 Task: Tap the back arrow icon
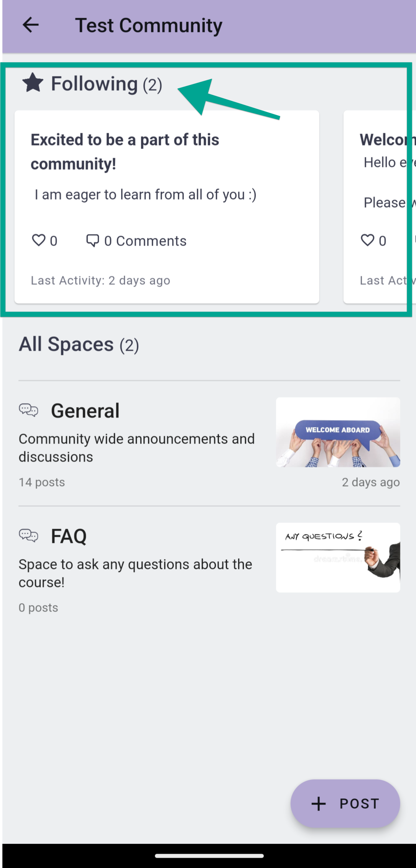[31, 25]
